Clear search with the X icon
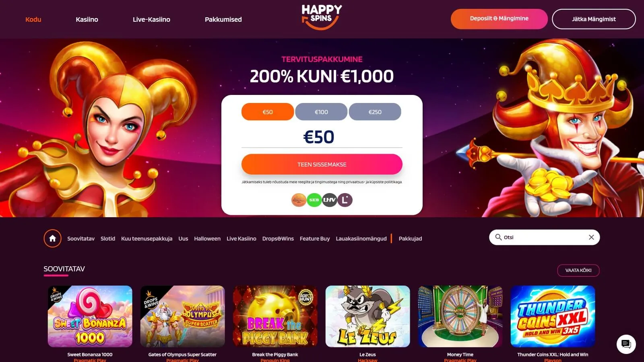Image resolution: width=644 pixels, height=362 pixels. (x=591, y=237)
